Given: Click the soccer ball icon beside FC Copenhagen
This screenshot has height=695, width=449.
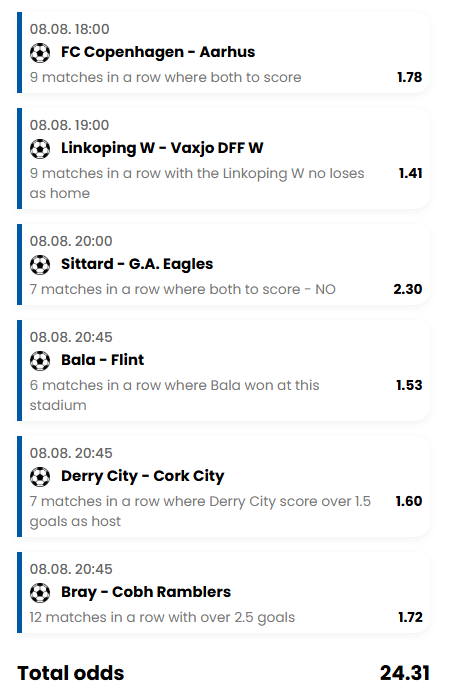Looking at the screenshot, I should [40, 53].
